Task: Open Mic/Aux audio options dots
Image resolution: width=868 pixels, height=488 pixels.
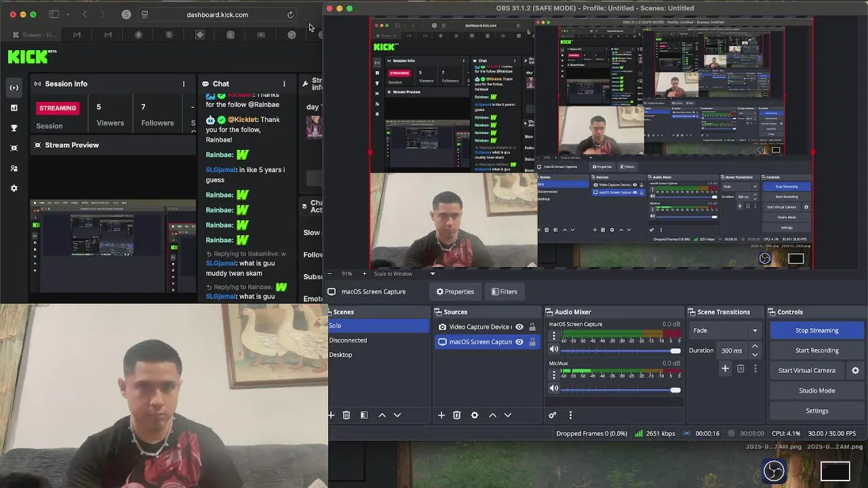Action: pos(553,375)
